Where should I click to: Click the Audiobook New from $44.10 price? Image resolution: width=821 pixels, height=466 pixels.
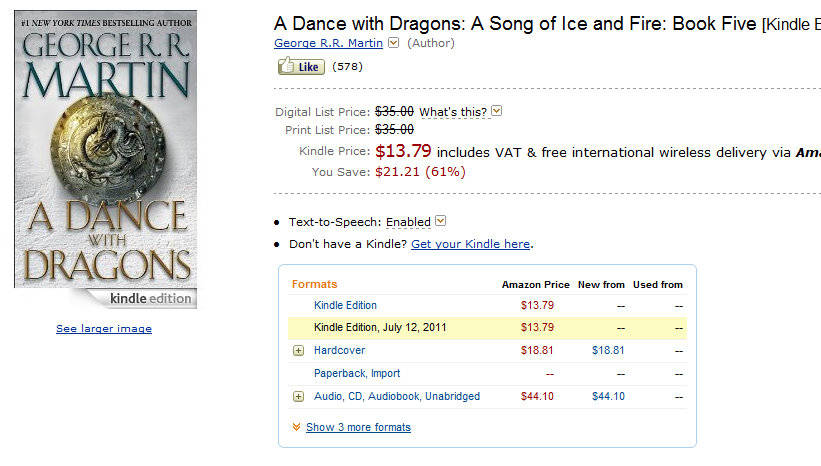tap(608, 396)
